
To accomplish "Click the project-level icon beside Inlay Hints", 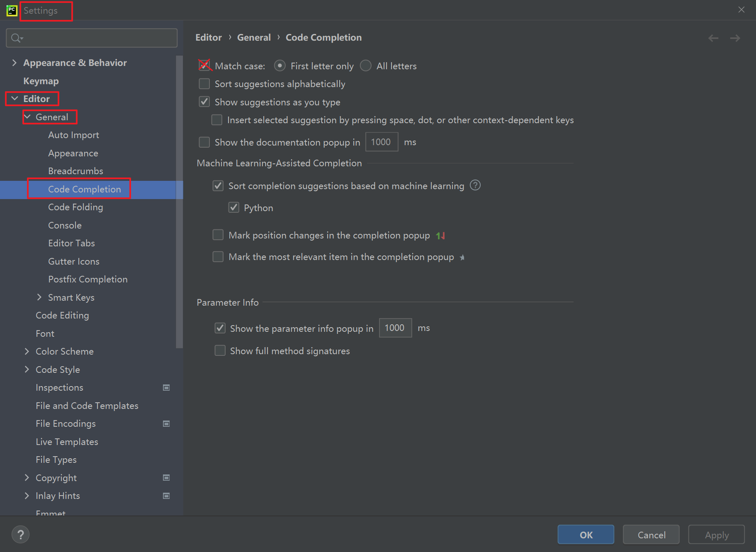I will coord(166,496).
